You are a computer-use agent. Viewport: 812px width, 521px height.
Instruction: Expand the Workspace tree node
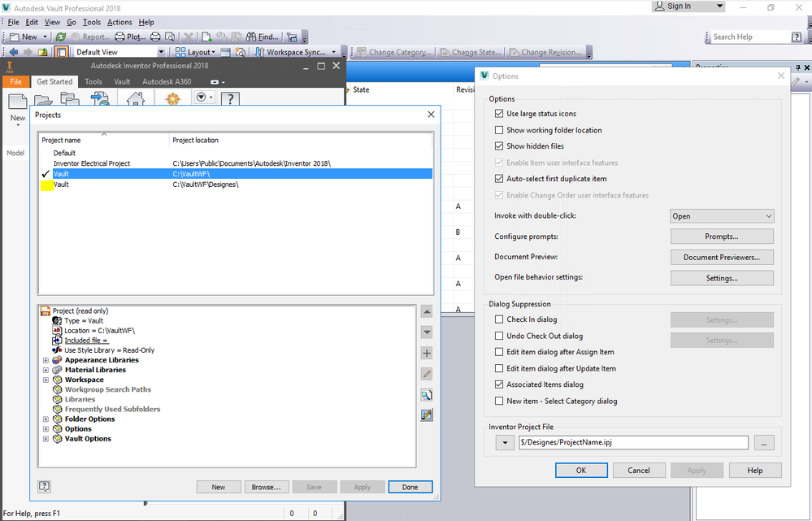[46, 380]
